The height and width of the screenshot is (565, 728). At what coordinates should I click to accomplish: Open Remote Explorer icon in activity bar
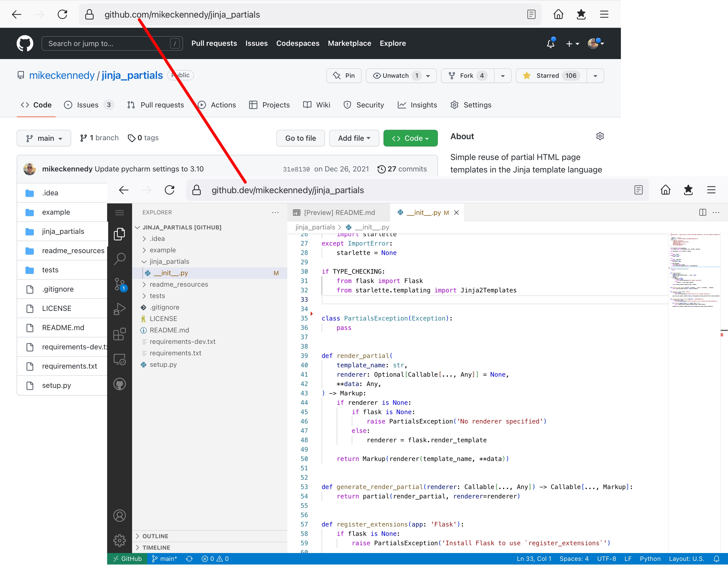119,359
